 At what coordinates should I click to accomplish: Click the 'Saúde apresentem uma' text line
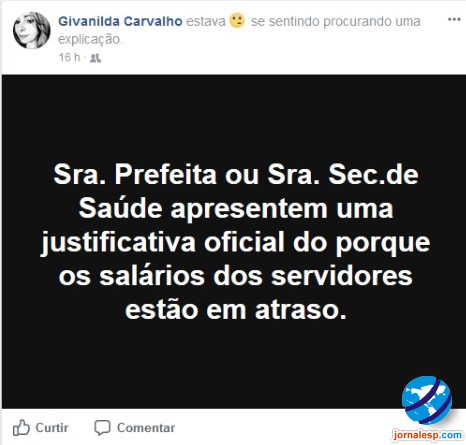coord(236,209)
